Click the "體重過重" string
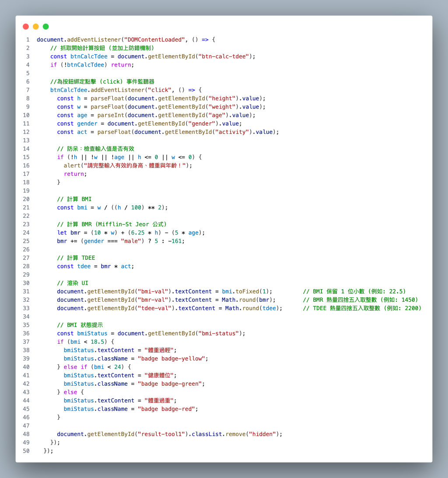The height and width of the screenshot is (478, 448). [x=160, y=401]
